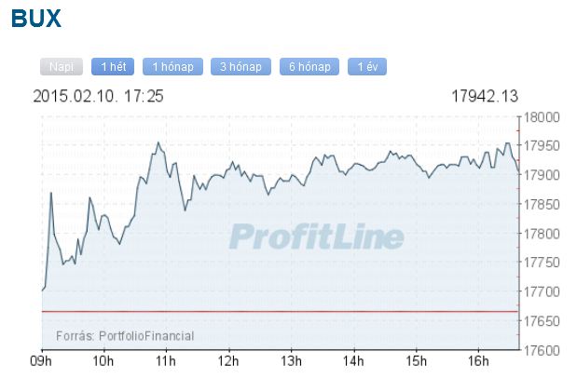Select the 6 hónap range button

pyautogui.click(x=309, y=66)
